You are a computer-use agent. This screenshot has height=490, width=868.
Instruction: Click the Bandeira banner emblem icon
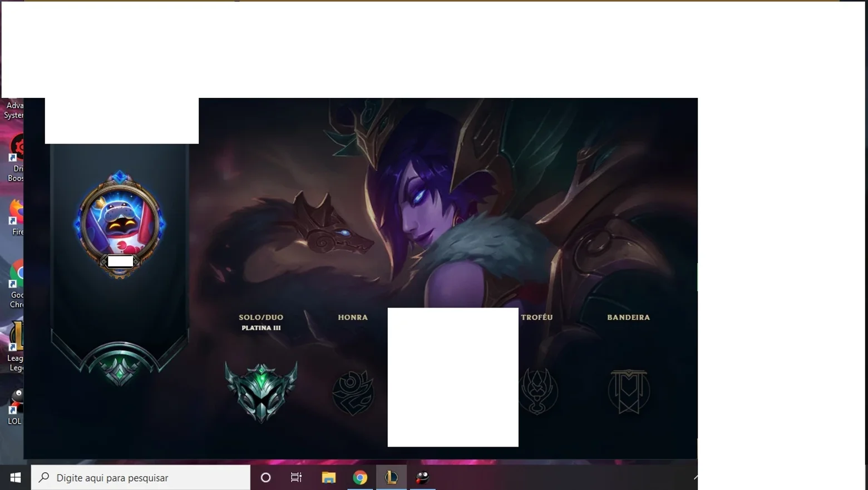point(628,392)
